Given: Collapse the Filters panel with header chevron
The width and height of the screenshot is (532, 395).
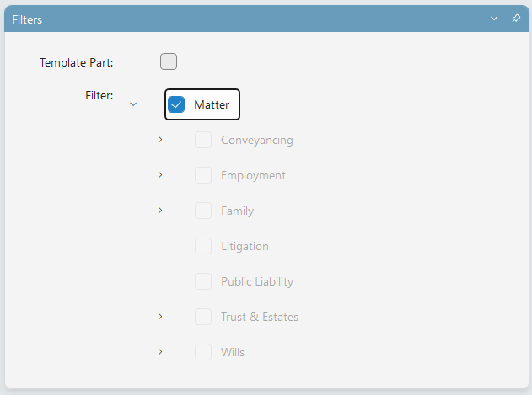Looking at the screenshot, I should pos(494,19).
